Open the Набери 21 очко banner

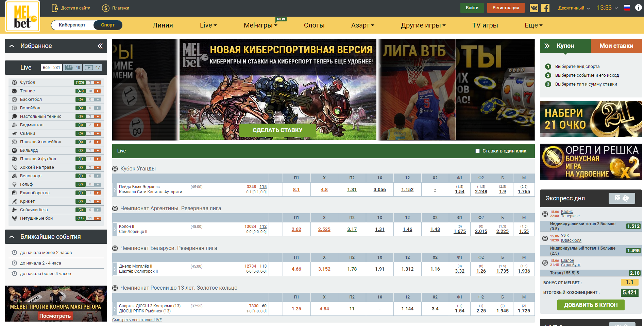(x=591, y=119)
